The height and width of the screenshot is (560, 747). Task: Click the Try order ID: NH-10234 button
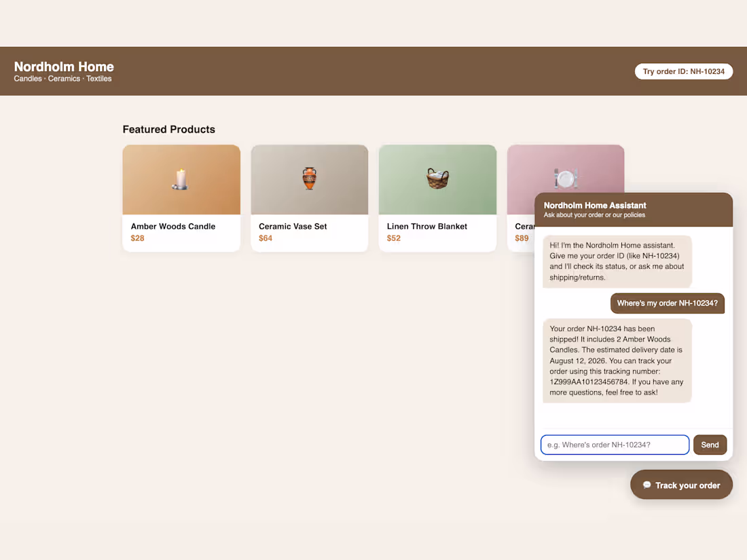(x=683, y=71)
